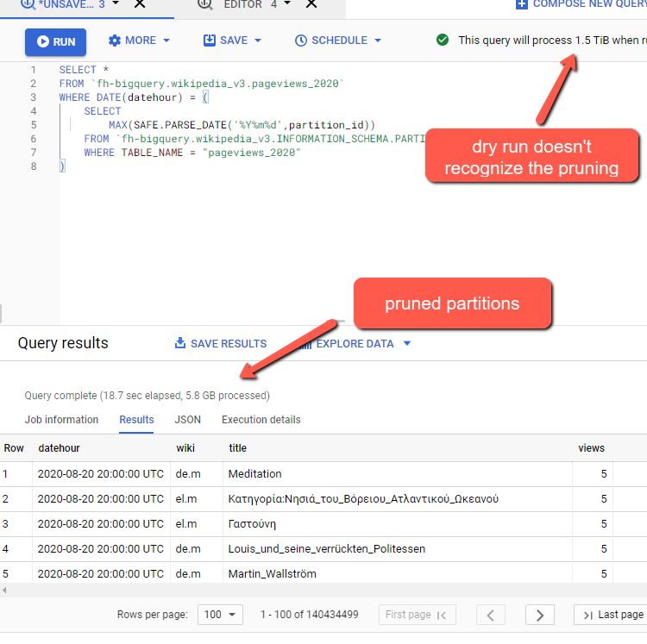Go to previous results page arrow
The image size is (647, 644).
tap(491, 615)
